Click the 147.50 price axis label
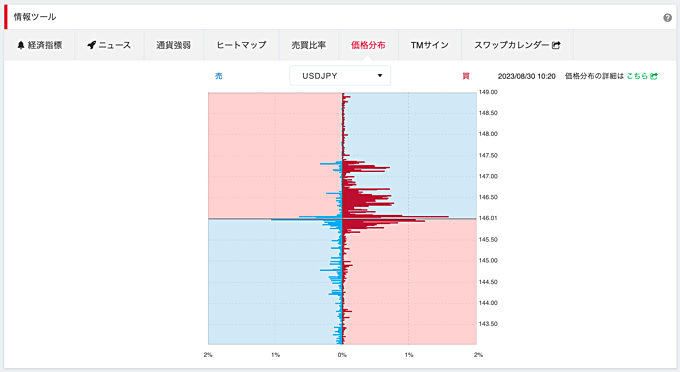 click(488, 155)
